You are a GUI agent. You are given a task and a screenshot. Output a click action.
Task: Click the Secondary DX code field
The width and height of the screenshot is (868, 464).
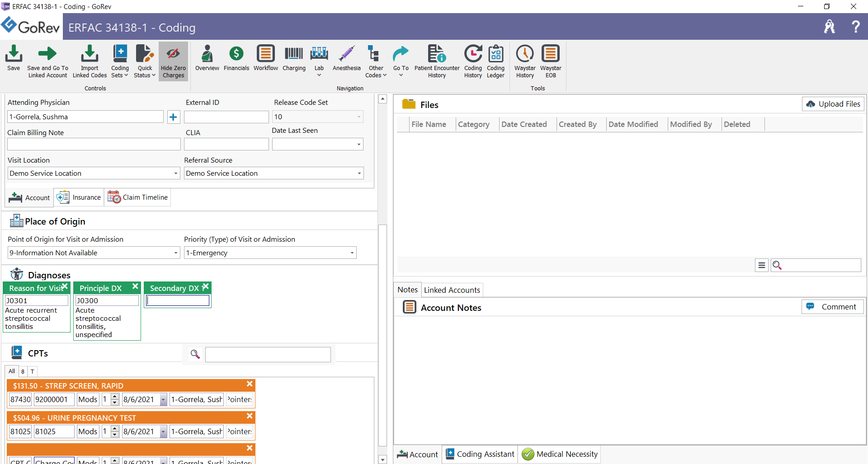click(178, 300)
